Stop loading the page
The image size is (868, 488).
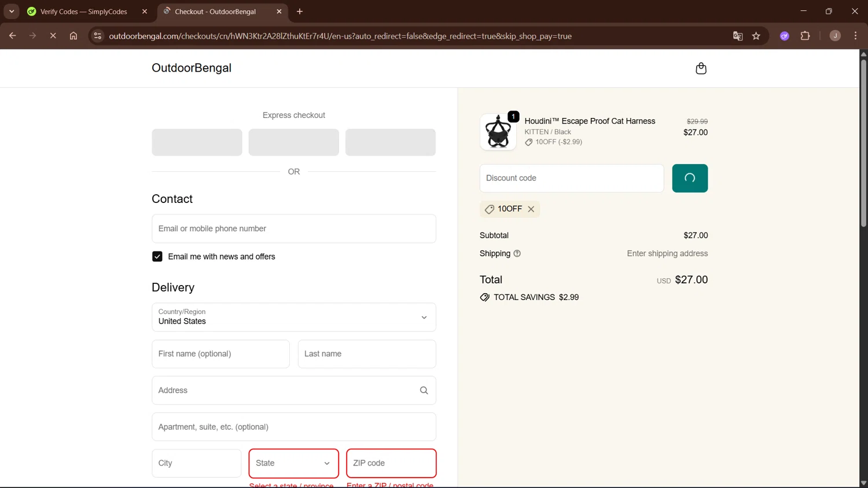coord(53,36)
